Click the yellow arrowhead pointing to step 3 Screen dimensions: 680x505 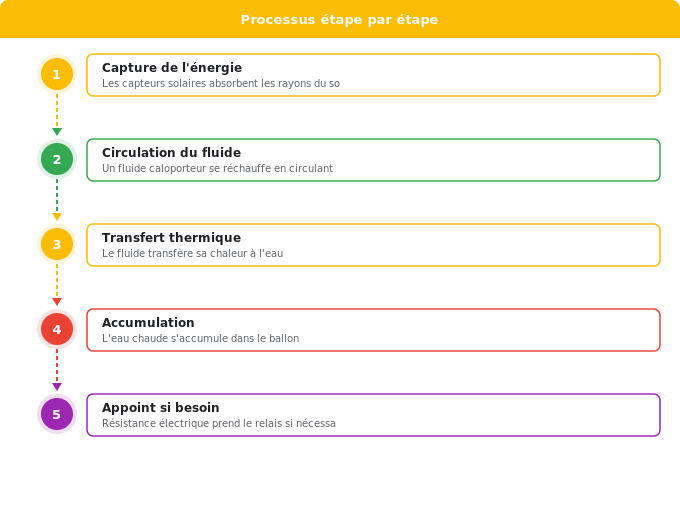[57, 216]
